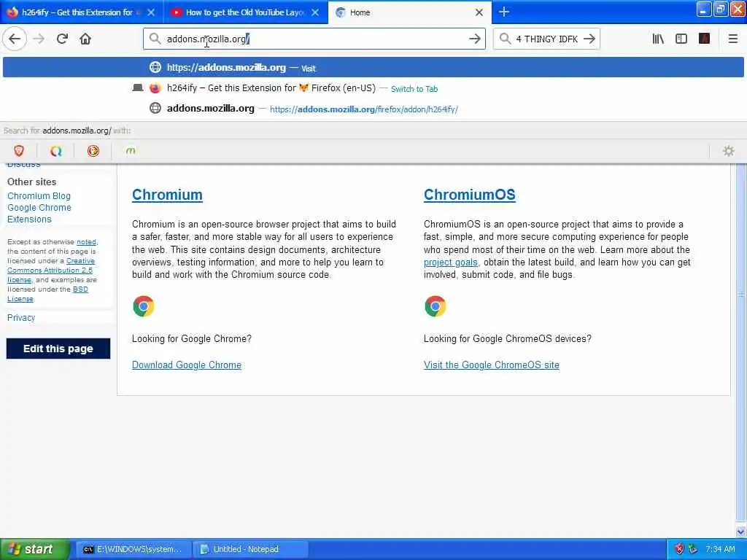Click the Edit this page button
This screenshot has height=560, width=747.
tap(58, 349)
